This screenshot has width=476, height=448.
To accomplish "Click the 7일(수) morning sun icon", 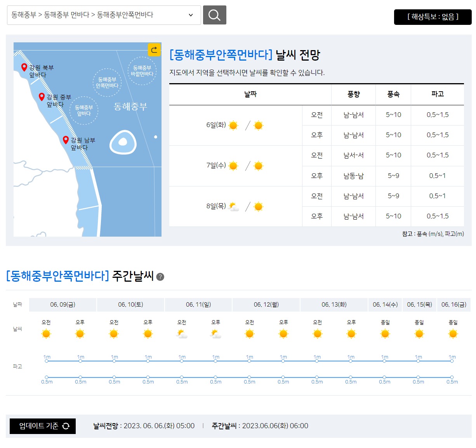I will (233, 166).
